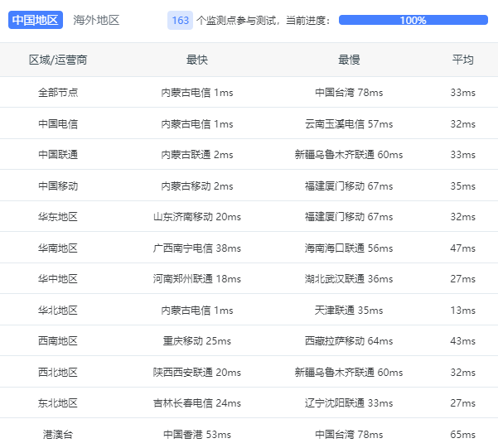Click the 西藏拉萨移动 64ms cell
This screenshot has height=448, width=498.
coord(349,341)
